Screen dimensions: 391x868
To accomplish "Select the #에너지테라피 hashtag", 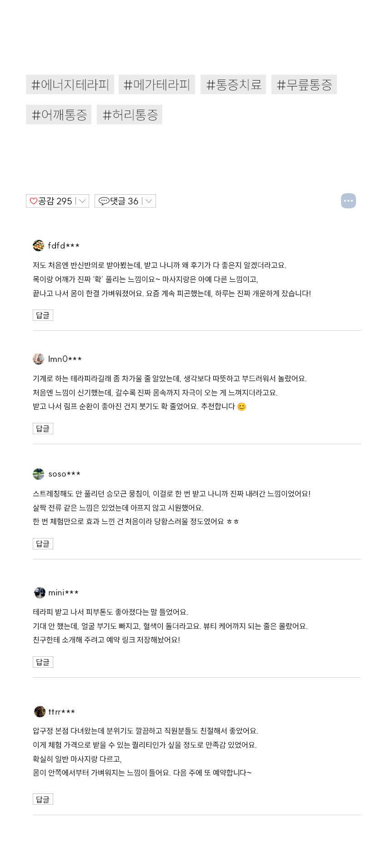I will tap(70, 85).
